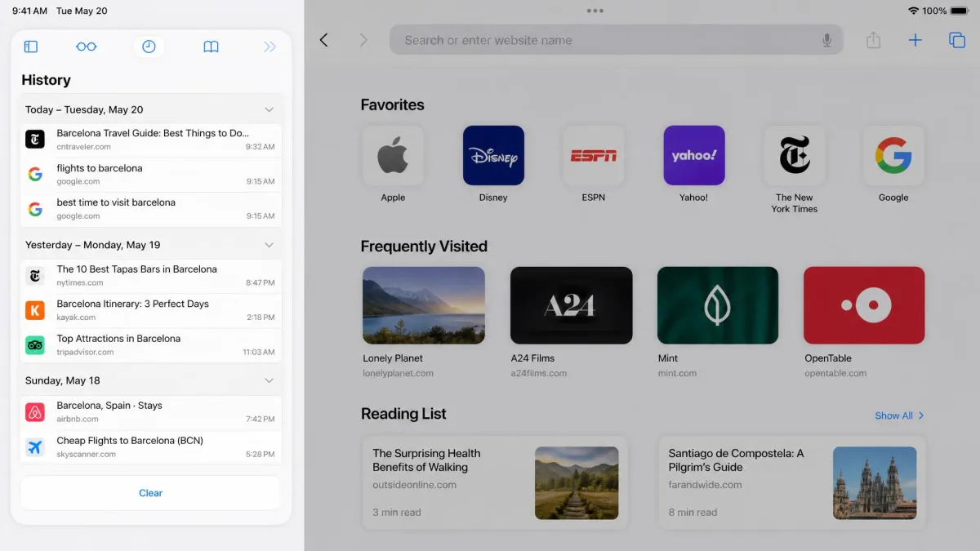This screenshot has width=980, height=551.
Task: Open the Google favorite
Action: click(x=893, y=155)
